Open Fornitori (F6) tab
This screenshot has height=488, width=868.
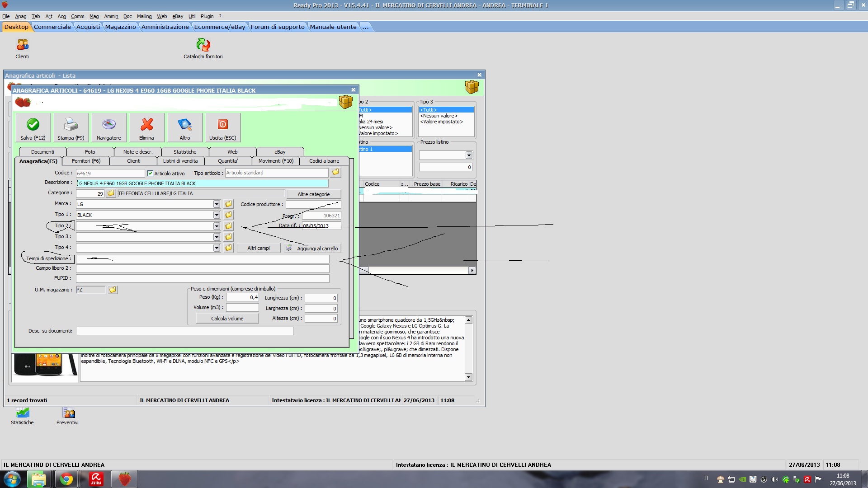click(x=86, y=161)
